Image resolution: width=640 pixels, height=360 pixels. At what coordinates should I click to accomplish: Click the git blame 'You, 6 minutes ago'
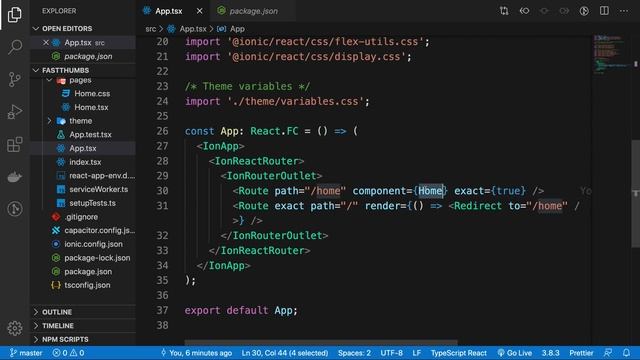tap(196, 353)
